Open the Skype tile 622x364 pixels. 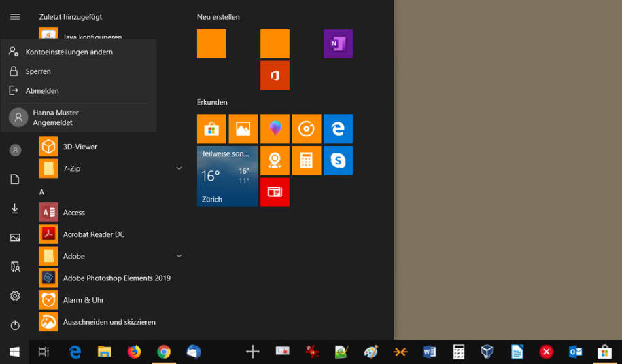click(338, 160)
